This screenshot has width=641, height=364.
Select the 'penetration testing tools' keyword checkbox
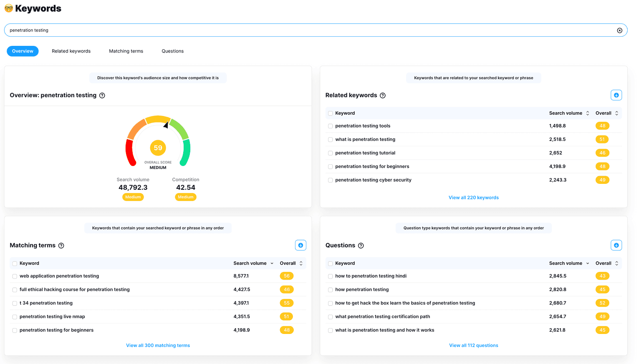330,126
